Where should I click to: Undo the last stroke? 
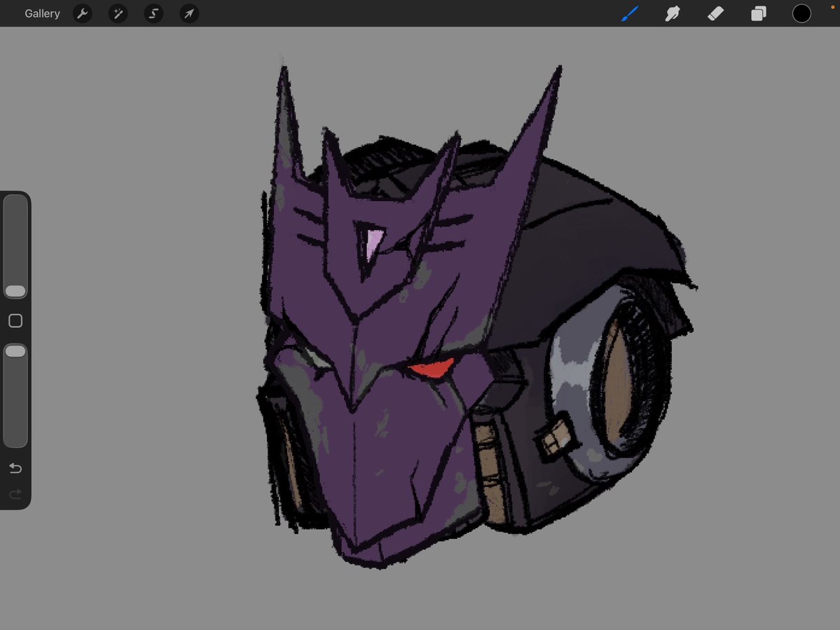click(15, 468)
